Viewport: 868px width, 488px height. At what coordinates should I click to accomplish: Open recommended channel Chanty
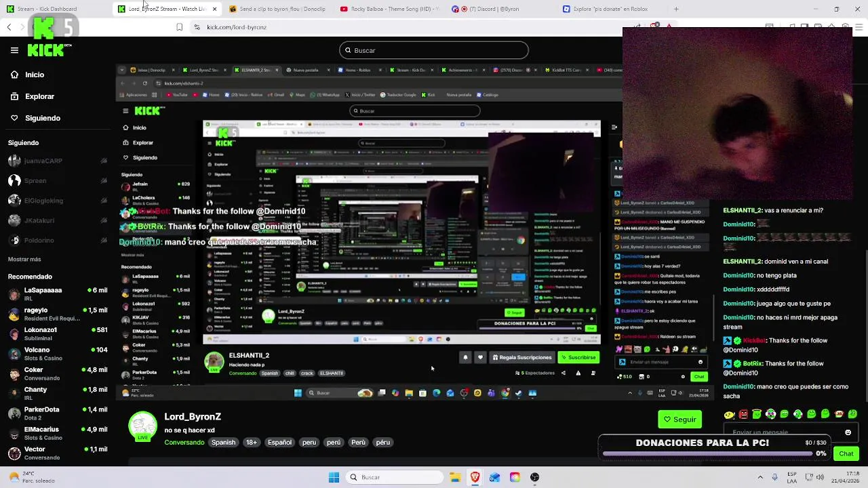tap(58, 393)
